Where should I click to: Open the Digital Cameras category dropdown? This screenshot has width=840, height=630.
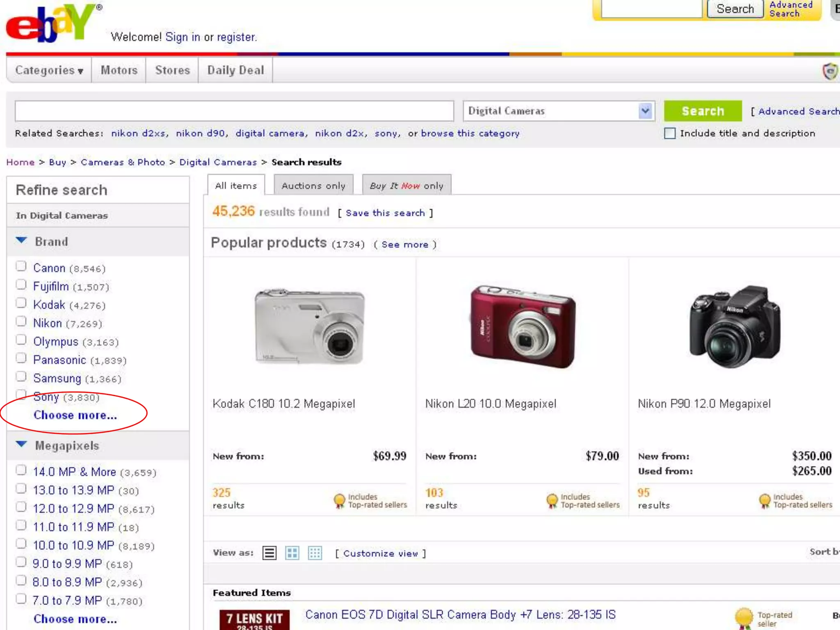click(645, 111)
